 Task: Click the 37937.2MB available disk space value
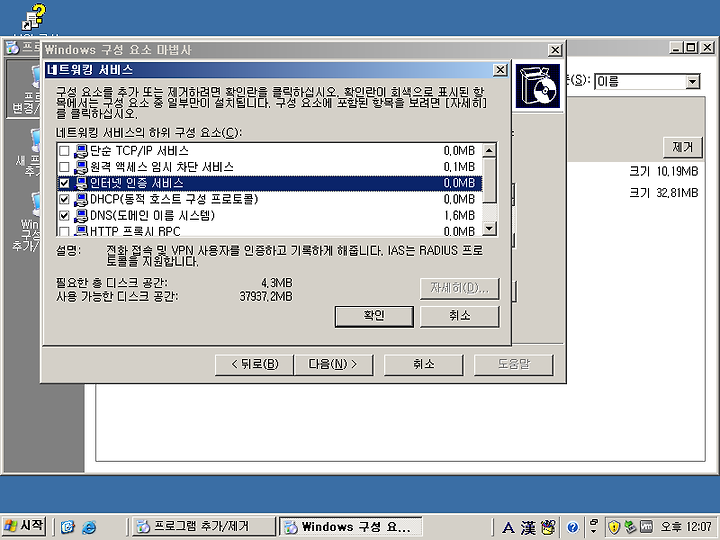266,297
